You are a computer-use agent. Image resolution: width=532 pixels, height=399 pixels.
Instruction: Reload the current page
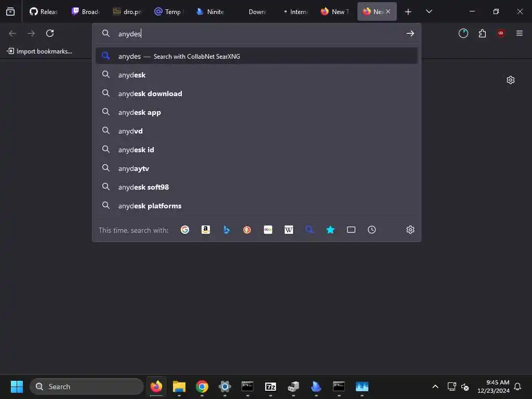50,33
